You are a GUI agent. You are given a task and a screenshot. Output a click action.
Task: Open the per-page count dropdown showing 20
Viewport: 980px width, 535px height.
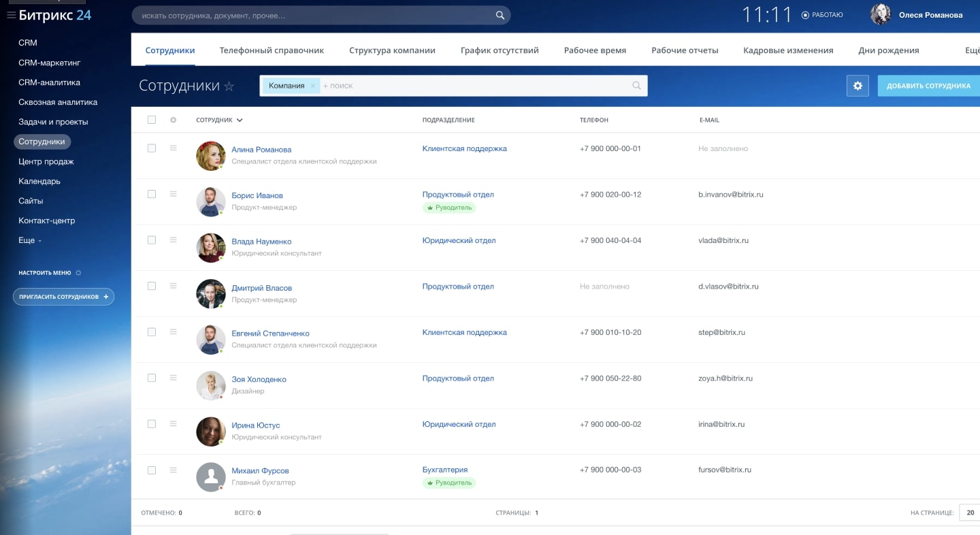(x=969, y=513)
